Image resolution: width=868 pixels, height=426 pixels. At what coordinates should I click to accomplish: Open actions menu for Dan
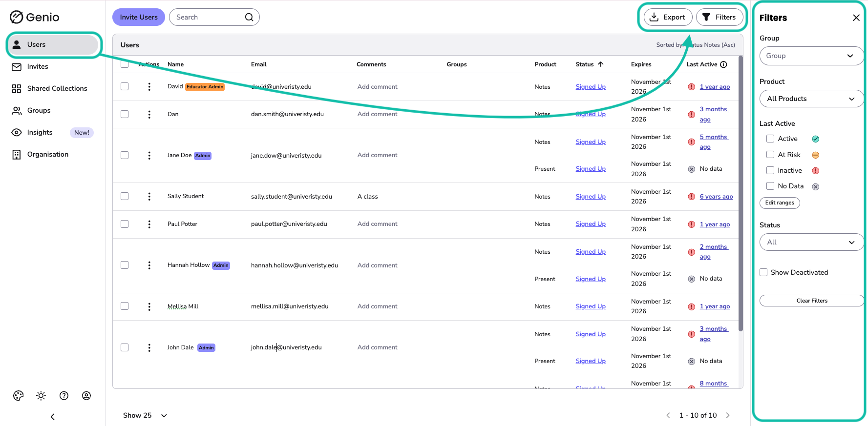coord(149,114)
